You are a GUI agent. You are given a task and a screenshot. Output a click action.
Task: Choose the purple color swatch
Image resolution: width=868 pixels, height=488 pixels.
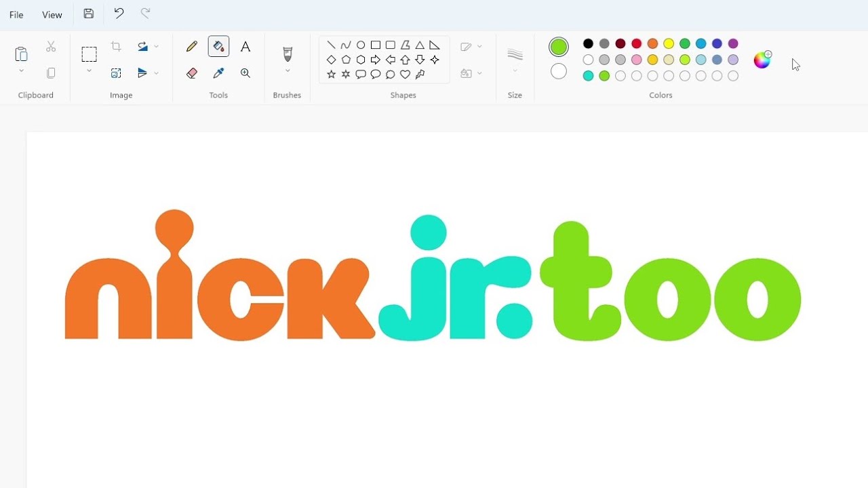pyautogui.click(x=733, y=44)
